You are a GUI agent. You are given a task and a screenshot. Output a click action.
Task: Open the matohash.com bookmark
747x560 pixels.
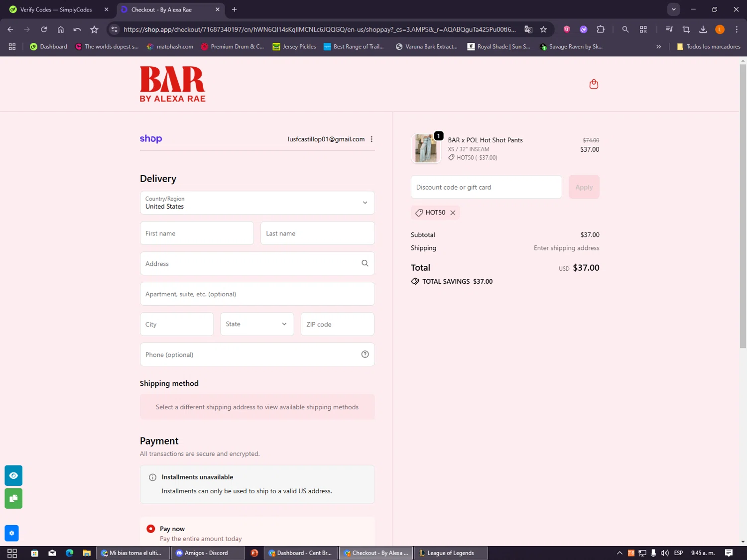click(x=170, y=47)
